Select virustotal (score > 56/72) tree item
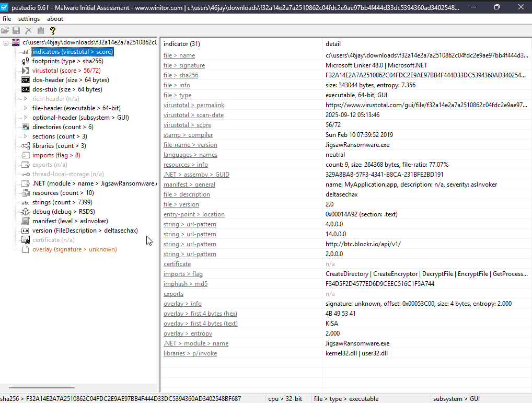532x403 pixels. click(66, 71)
